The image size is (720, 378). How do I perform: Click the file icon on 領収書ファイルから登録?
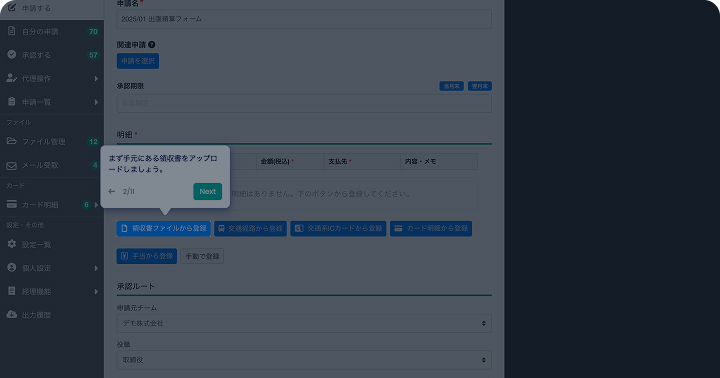124,228
